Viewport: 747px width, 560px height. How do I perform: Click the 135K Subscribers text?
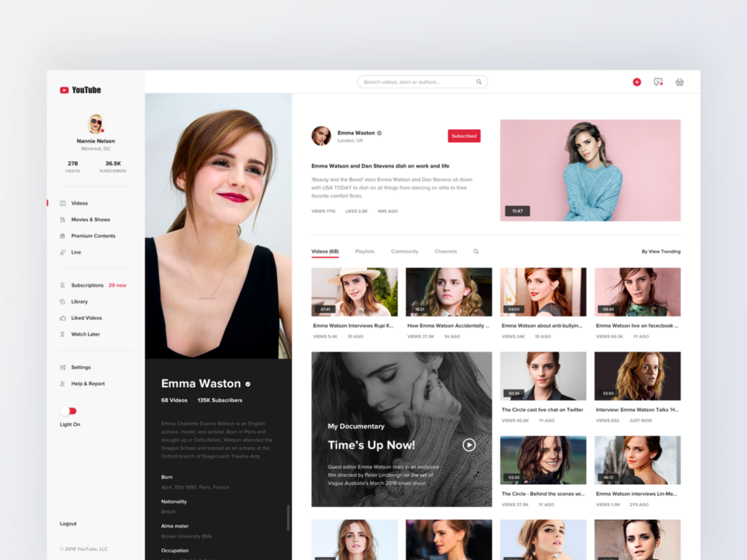click(x=220, y=400)
